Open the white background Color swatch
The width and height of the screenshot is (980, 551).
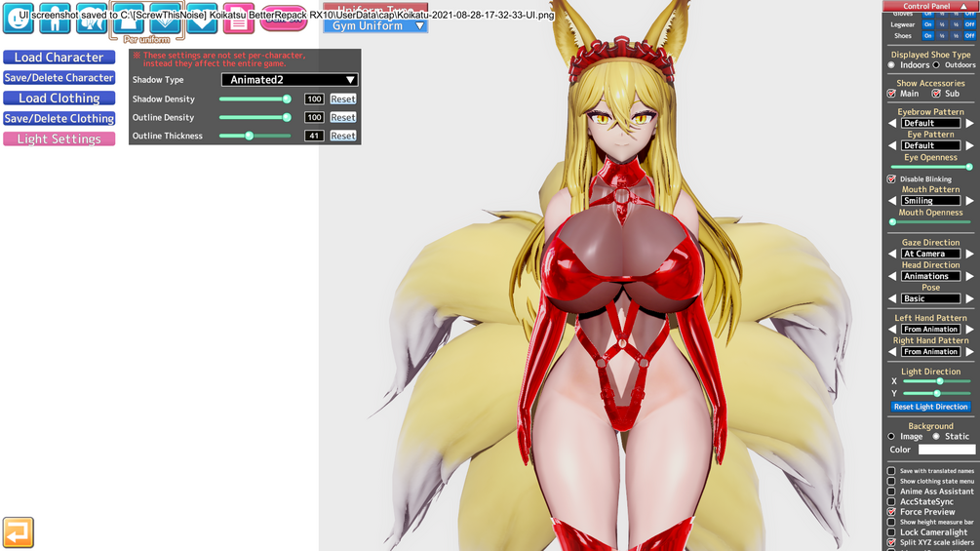(x=946, y=450)
